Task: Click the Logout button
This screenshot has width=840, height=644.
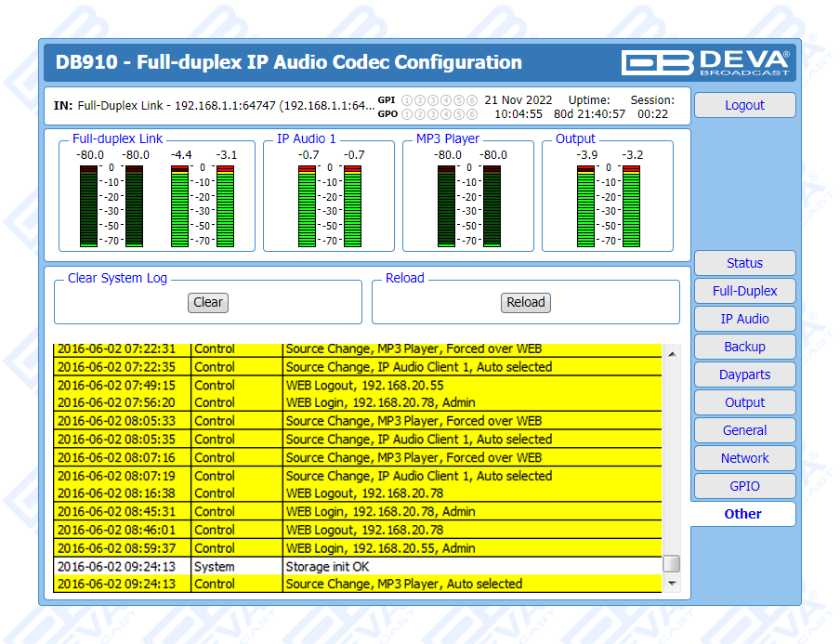Action: [744, 105]
